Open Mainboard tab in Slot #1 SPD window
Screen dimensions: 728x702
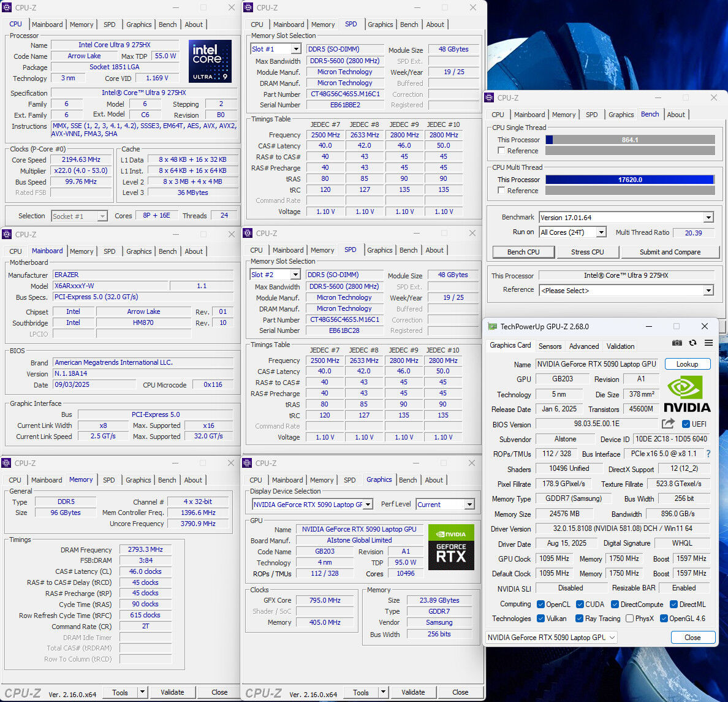click(x=289, y=25)
